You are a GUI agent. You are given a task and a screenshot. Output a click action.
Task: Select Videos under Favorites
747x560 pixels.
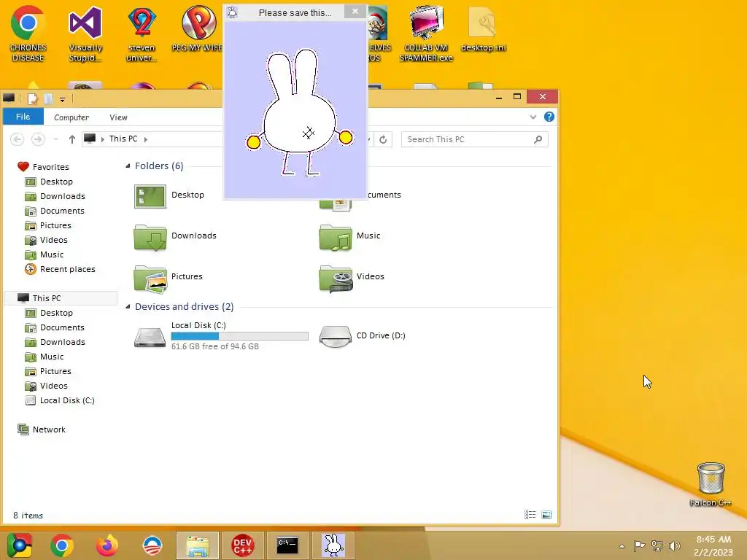pos(46,240)
